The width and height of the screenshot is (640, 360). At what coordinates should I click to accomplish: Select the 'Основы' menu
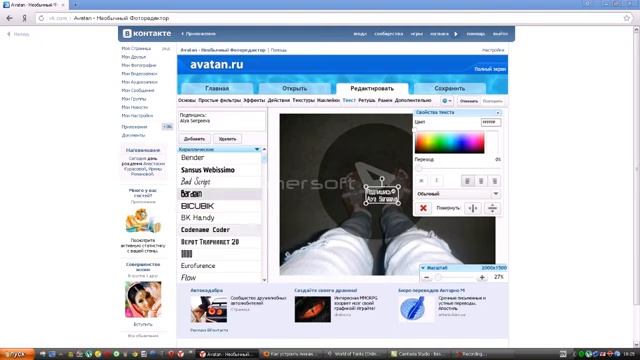tap(187, 100)
